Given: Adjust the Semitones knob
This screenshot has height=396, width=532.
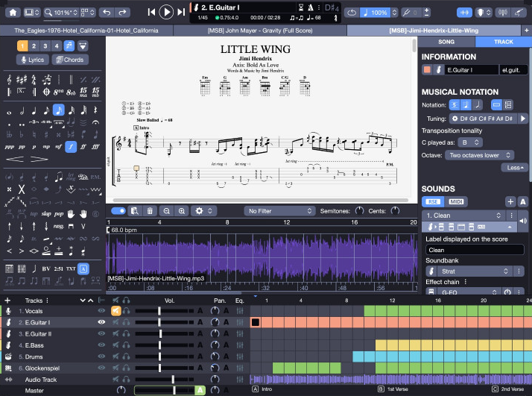Looking at the screenshot, I should (359, 211).
